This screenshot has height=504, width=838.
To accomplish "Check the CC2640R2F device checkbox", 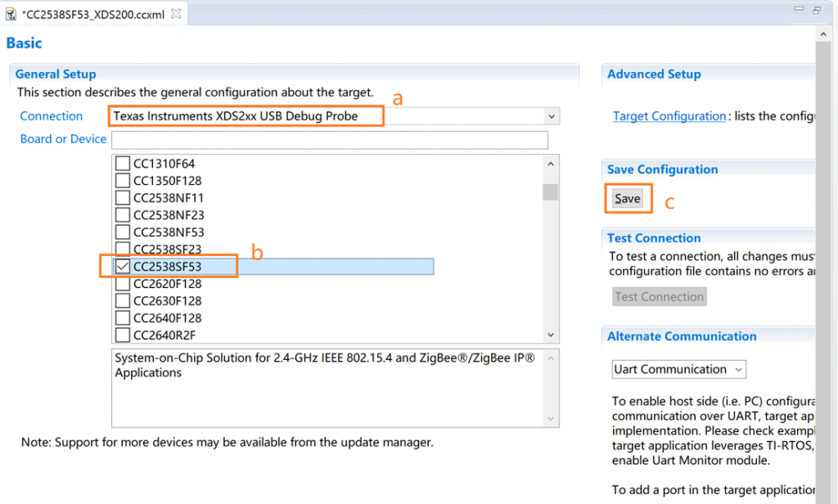I will click(x=123, y=335).
